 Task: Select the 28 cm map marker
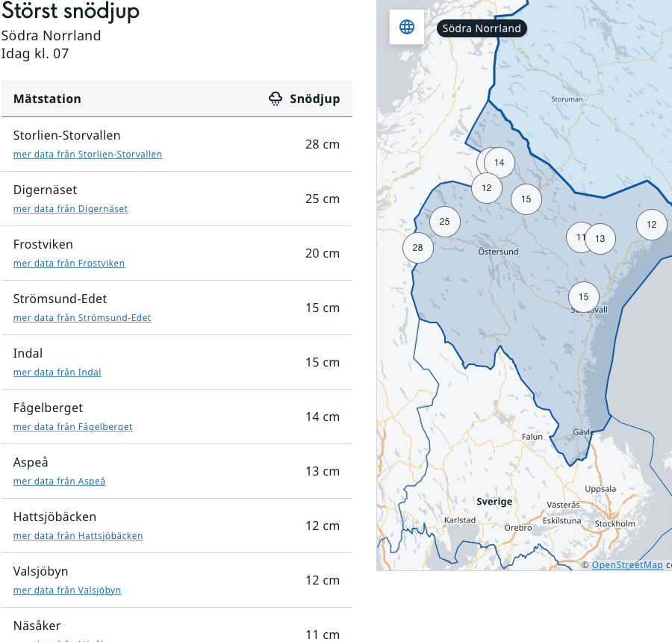(417, 248)
